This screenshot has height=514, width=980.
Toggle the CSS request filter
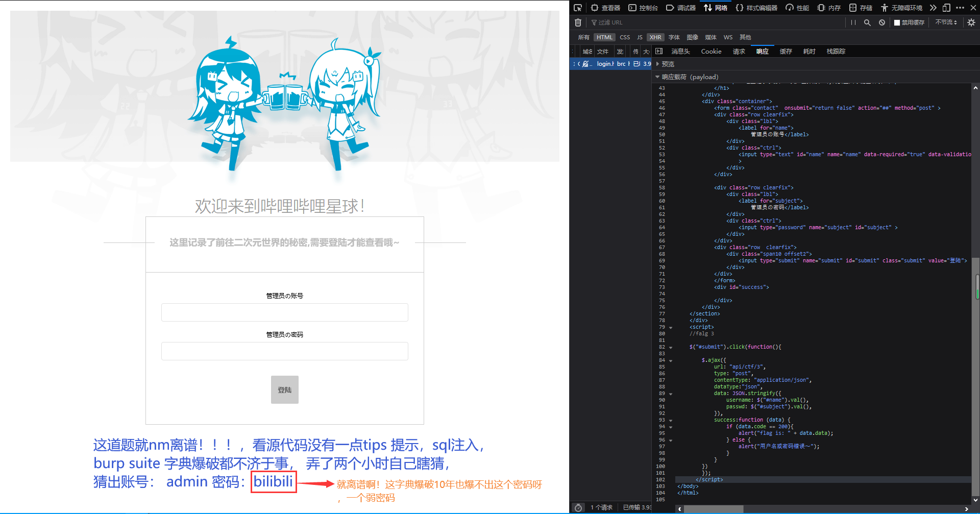point(625,37)
